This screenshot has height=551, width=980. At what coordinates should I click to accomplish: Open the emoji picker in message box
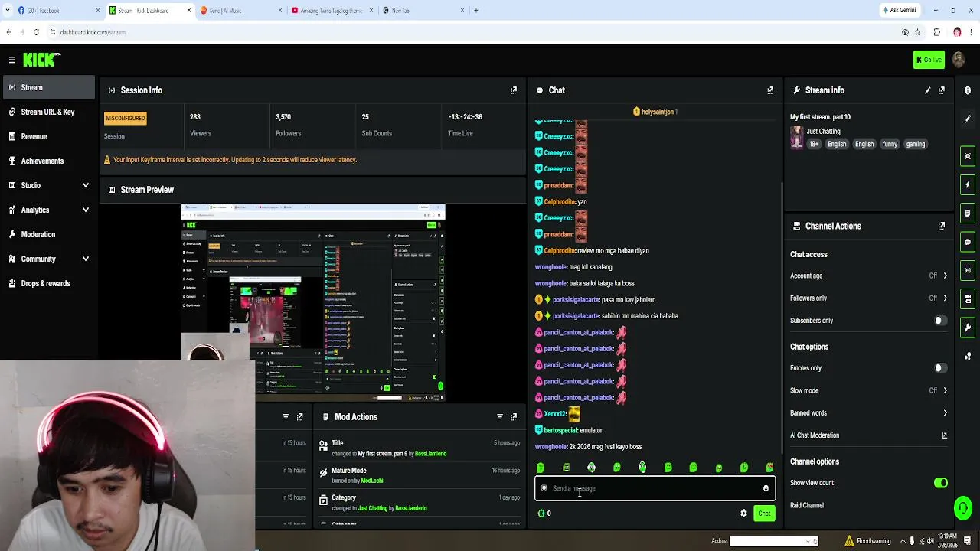pyautogui.click(x=766, y=488)
